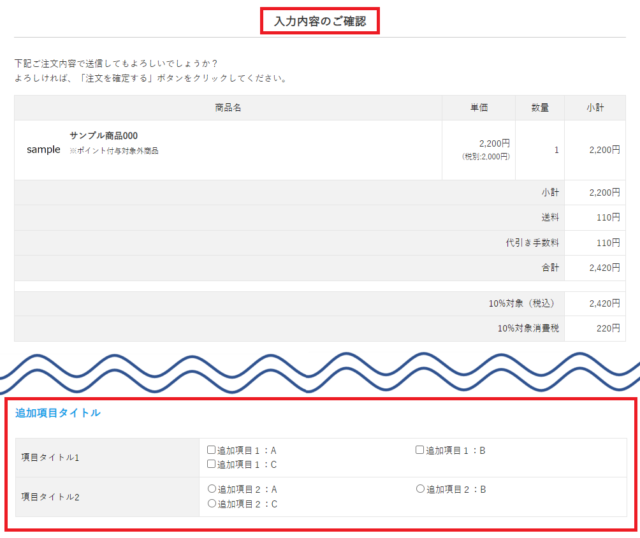The height and width of the screenshot is (538, 640).
Task: Click the 項目タイトル2 row label
Action: point(50,496)
